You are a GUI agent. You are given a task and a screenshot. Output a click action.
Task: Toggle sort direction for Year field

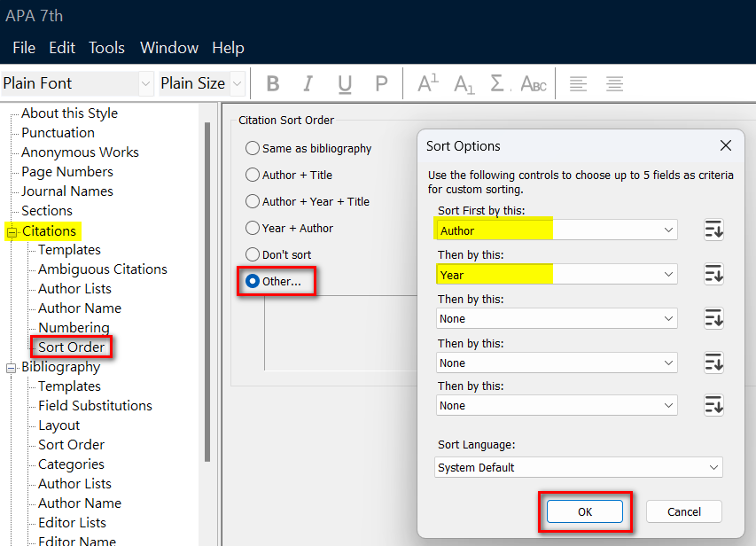point(713,274)
